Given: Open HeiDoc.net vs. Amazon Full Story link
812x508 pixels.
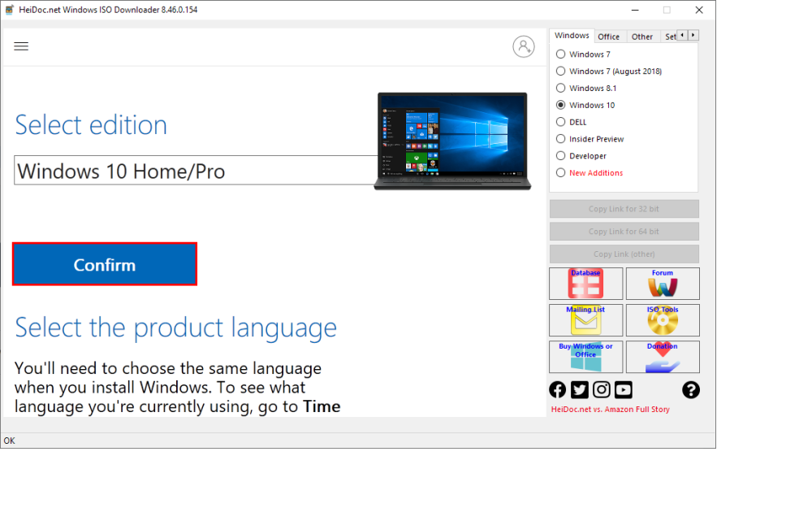Looking at the screenshot, I should tap(610, 409).
